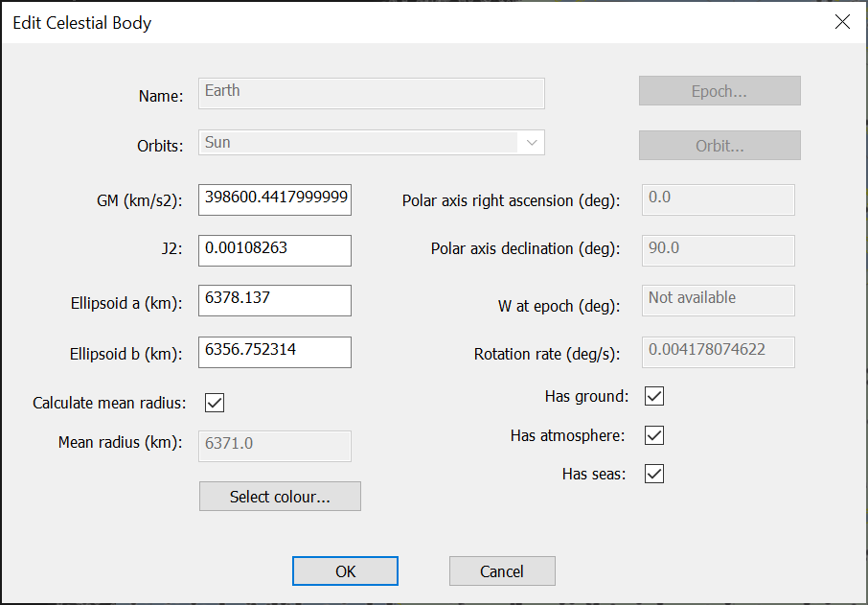868x605 pixels.
Task: Click the Ellipsoid b input box
Action: pos(275,351)
